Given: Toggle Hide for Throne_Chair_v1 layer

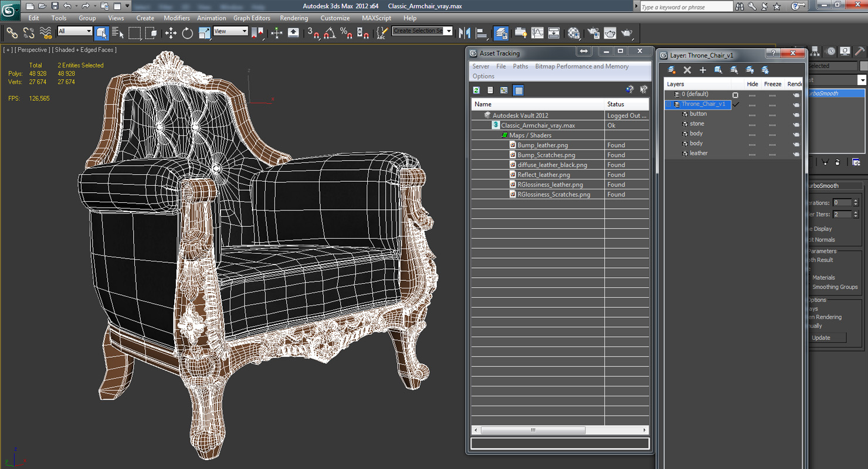Looking at the screenshot, I should [x=752, y=104].
